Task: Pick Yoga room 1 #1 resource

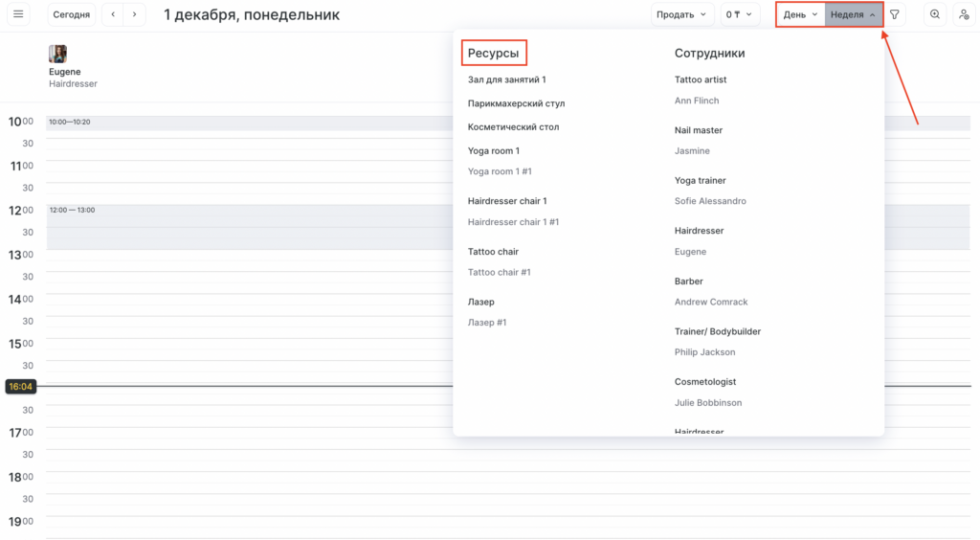Action: coord(500,171)
